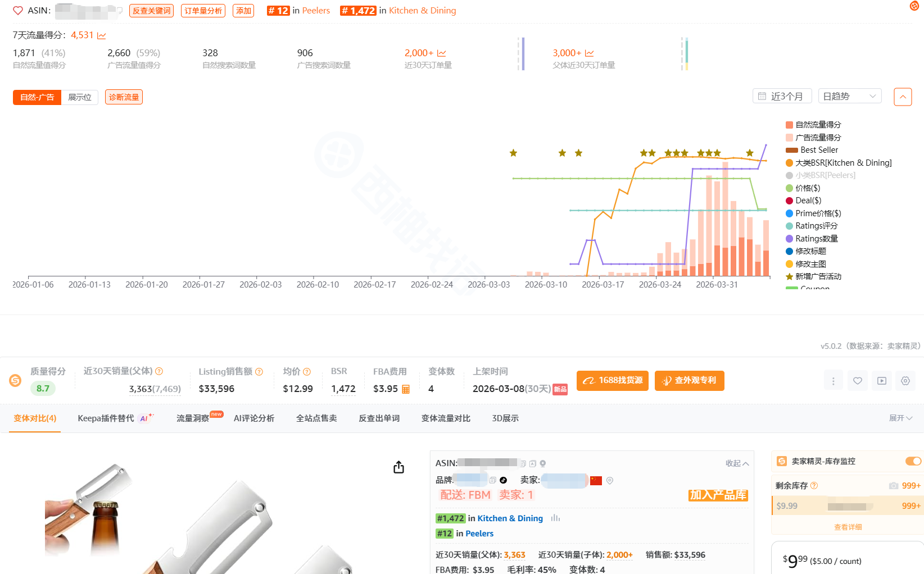Image resolution: width=924 pixels, height=574 pixels.
Task: Click the 自然流量得分 color swatch in legend
Action: [789, 125]
